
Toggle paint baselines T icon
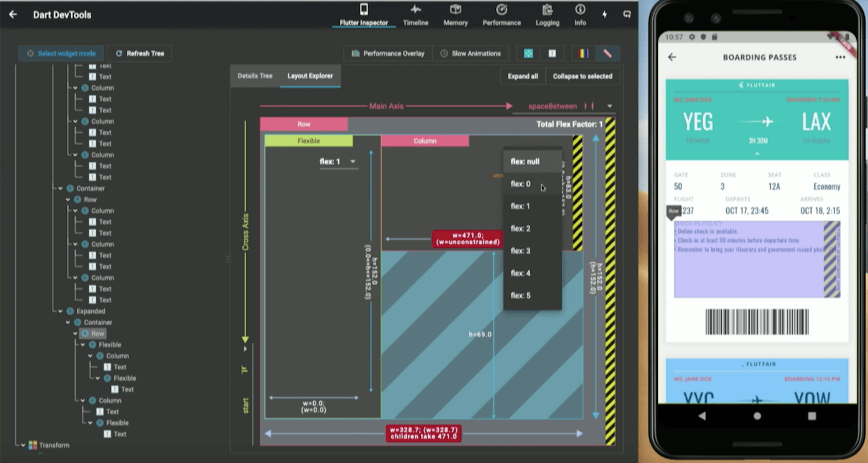pyautogui.click(x=552, y=53)
